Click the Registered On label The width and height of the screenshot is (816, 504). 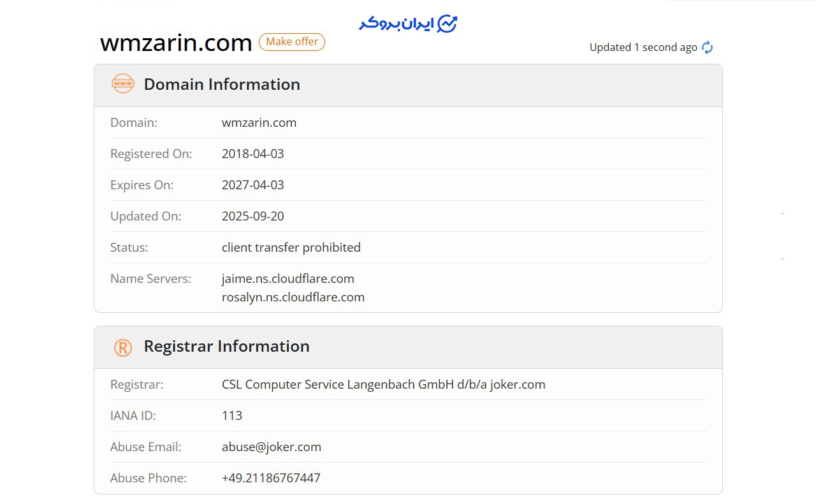(x=151, y=154)
